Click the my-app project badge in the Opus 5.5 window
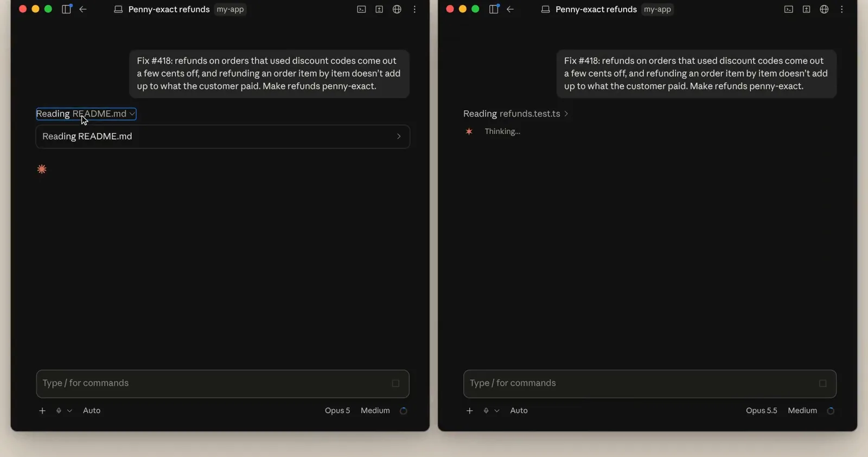This screenshot has width=868, height=457. [x=658, y=9]
